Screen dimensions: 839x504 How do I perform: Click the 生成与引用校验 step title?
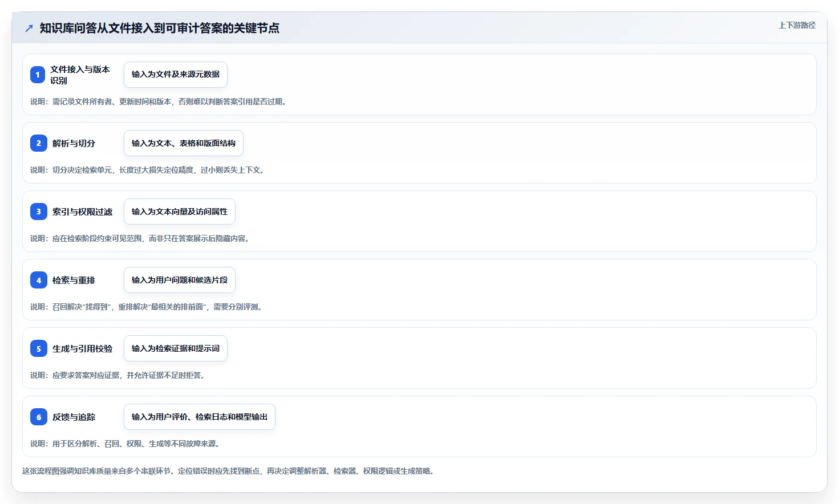82,348
